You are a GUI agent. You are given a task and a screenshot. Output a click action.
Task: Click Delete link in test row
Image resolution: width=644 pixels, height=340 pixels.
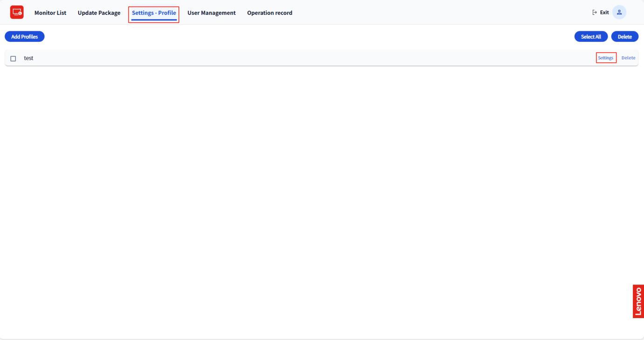coord(628,58)
